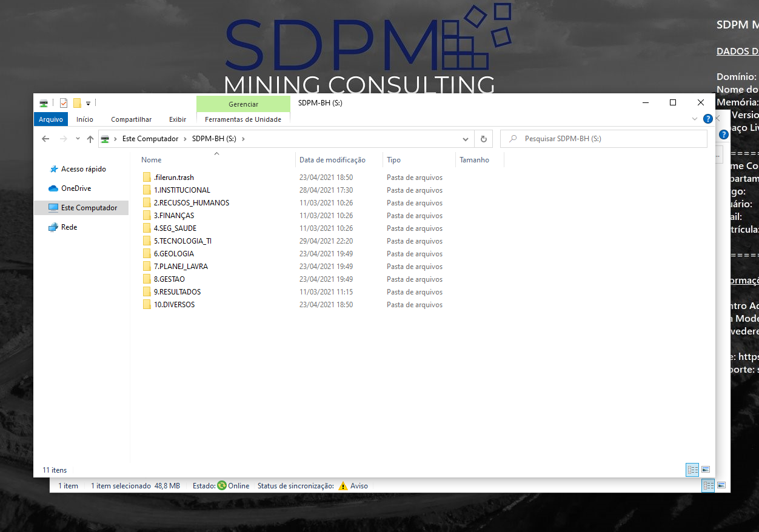Refresh the SDPM-BH (S:) folder view
This screenshot has height=532, width=759.
[x=483, y=139]
